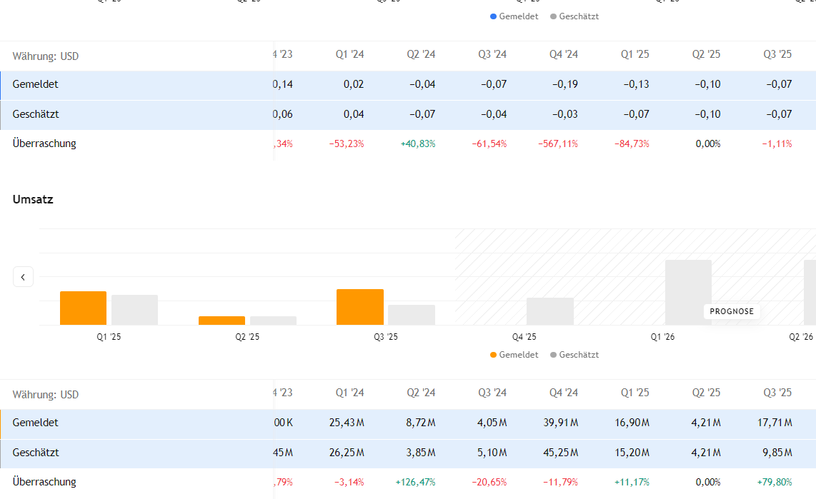This screenshot has width=816, height=504.
Task: Click the +126,47% revenue surprise value
Action: click(415, 482)
